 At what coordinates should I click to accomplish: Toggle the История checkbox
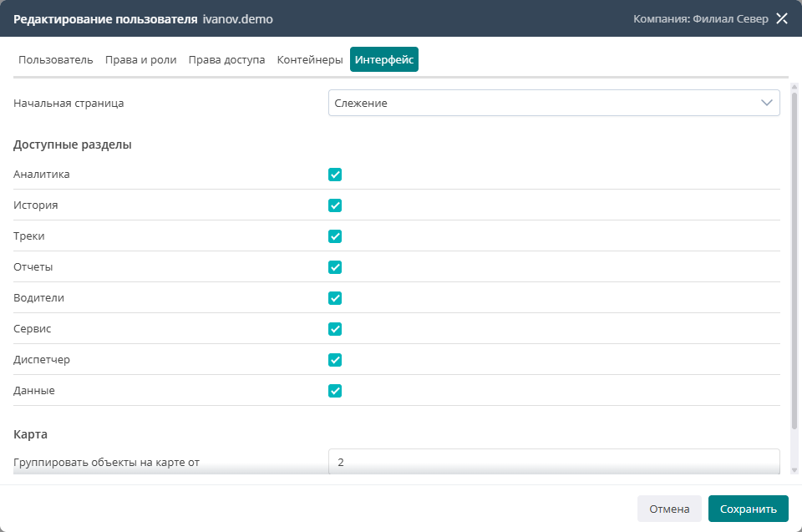335,205
